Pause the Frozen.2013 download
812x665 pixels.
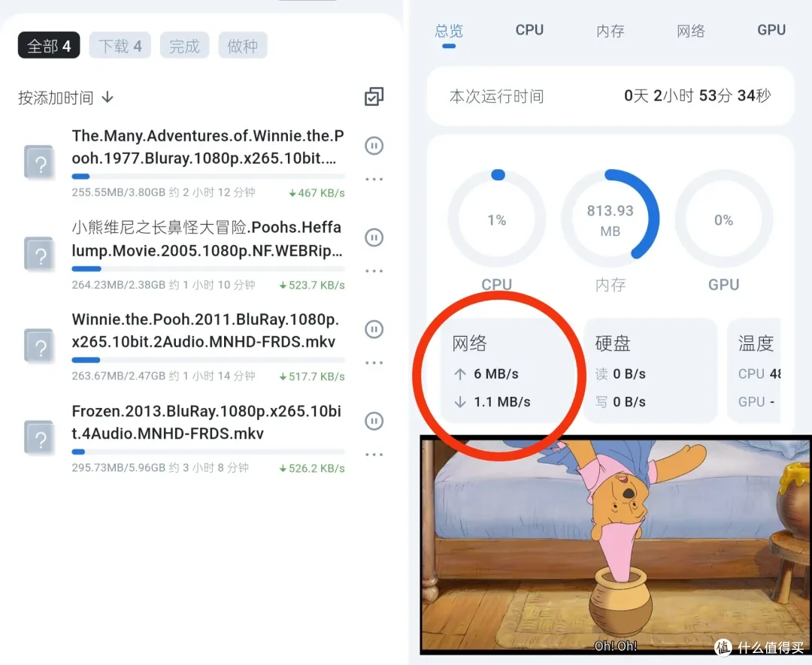click(374, 421)
